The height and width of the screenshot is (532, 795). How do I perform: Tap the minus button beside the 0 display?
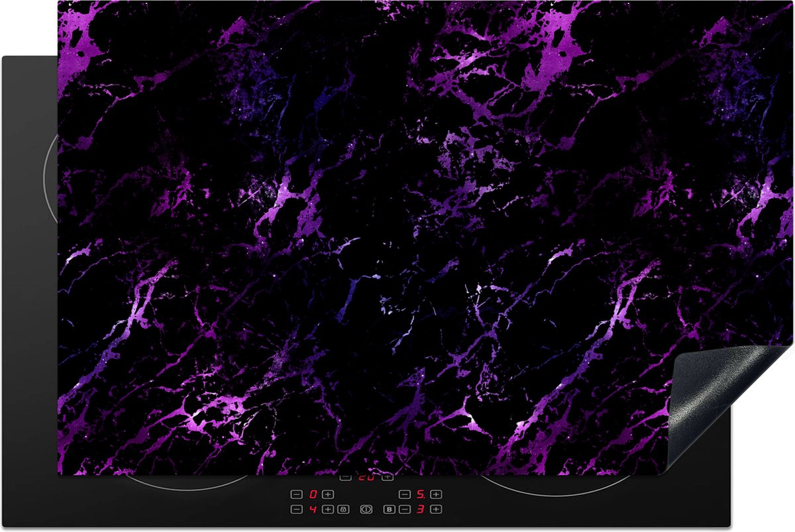click(296, 494)
